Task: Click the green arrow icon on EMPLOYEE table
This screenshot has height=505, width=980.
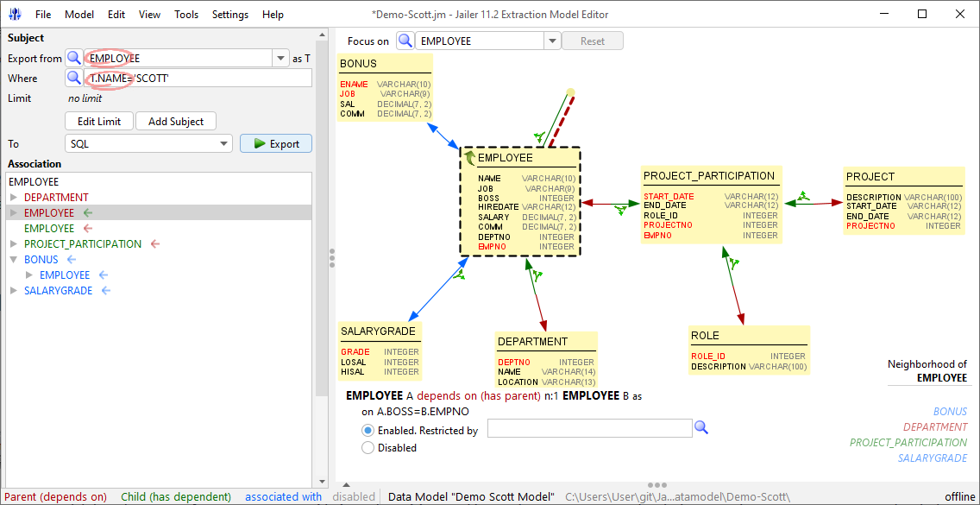Action: click(470, 158)
